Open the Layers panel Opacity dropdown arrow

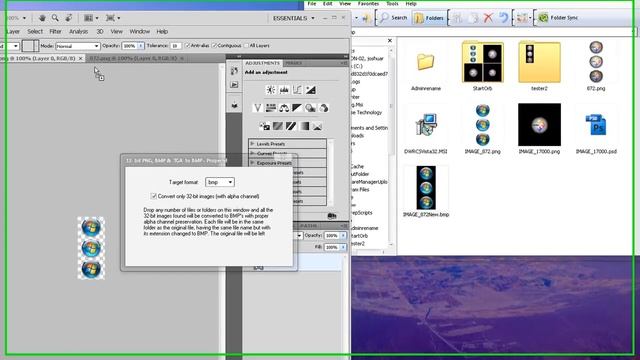coord(343,236)
